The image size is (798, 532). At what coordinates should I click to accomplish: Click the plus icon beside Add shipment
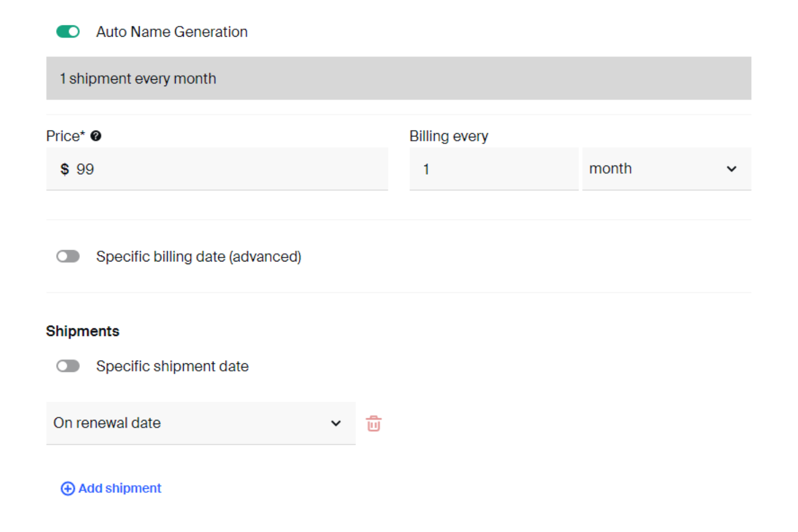[x=67, y=488]
